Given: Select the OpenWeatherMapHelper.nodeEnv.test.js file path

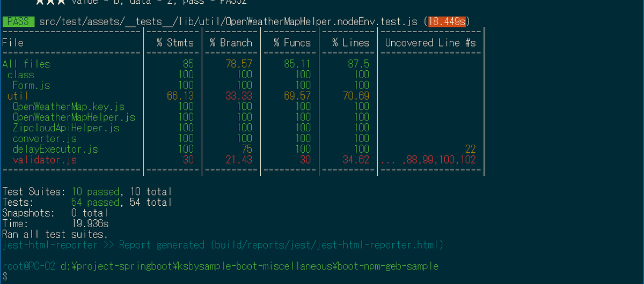Looking at the screenshot, I should coord(229,22).
